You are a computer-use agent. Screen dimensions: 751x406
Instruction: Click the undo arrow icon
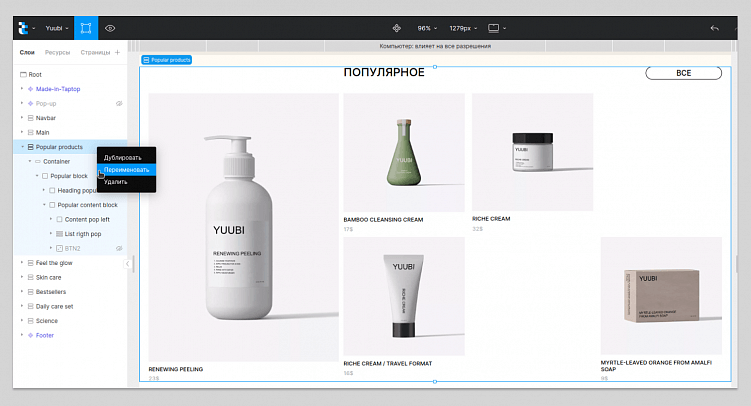click(x=715, y=28)
